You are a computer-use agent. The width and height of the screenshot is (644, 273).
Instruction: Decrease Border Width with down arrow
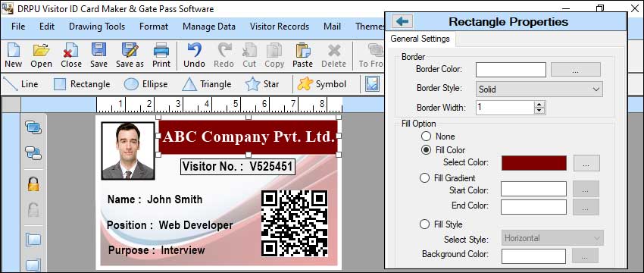(x=539, y=111)
